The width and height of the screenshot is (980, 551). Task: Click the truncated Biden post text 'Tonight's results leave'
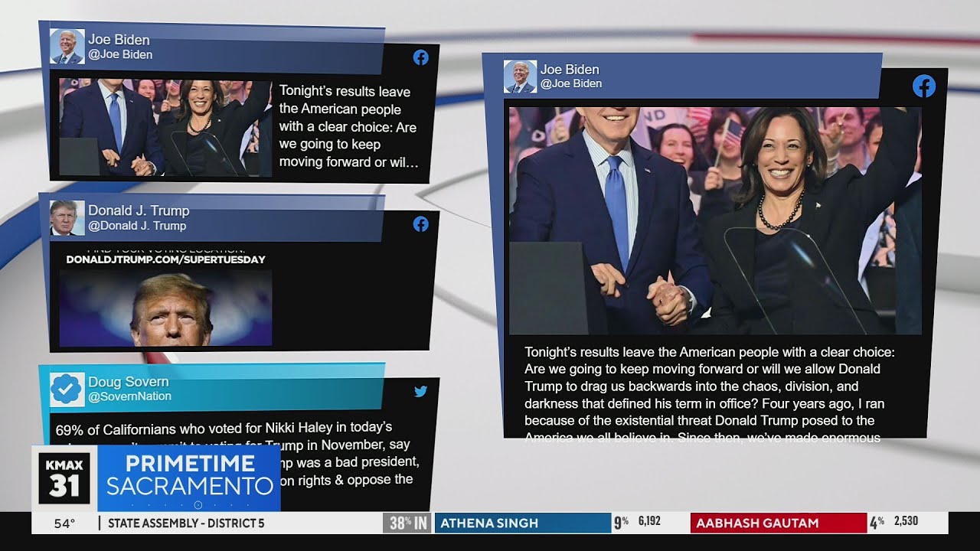(348, 127)
